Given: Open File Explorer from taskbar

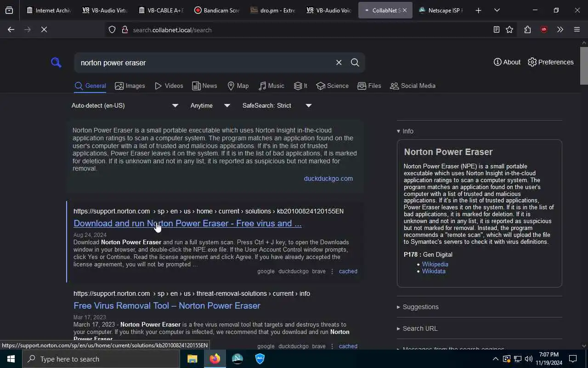Looking at the screenshot, I should [192, 359].
